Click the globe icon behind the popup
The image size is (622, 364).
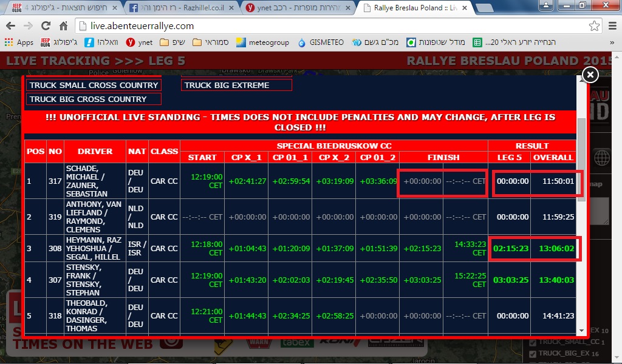[601, 158]
